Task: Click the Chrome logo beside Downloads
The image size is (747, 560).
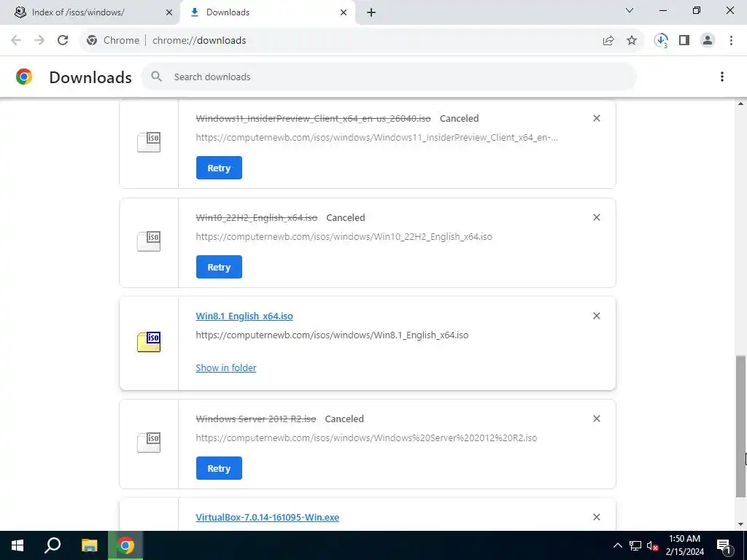Action: click(24, 77)
